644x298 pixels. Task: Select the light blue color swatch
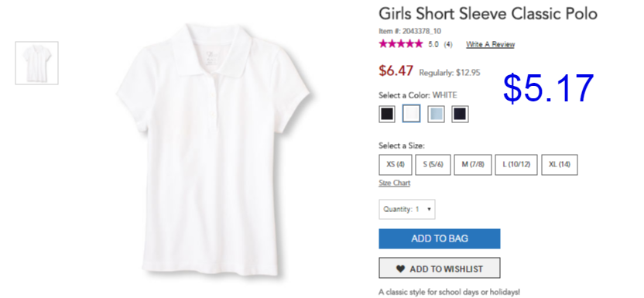coord(436,114)
